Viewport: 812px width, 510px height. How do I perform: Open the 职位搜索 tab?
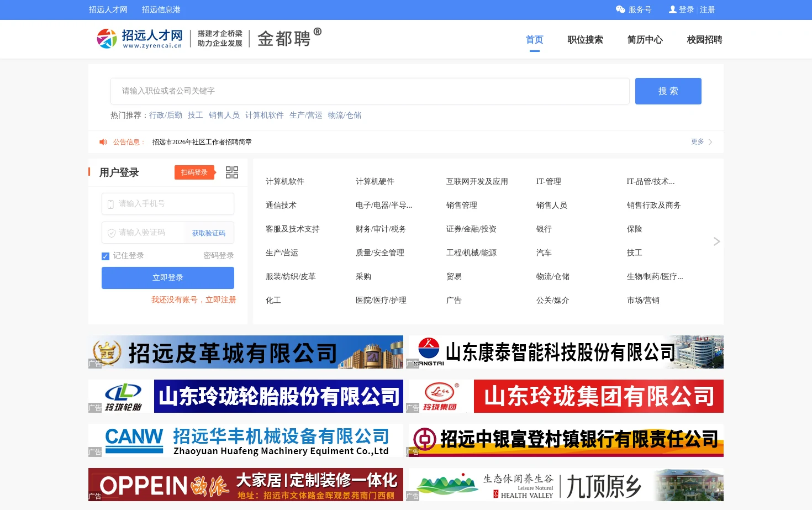click(x=586, y=40)
